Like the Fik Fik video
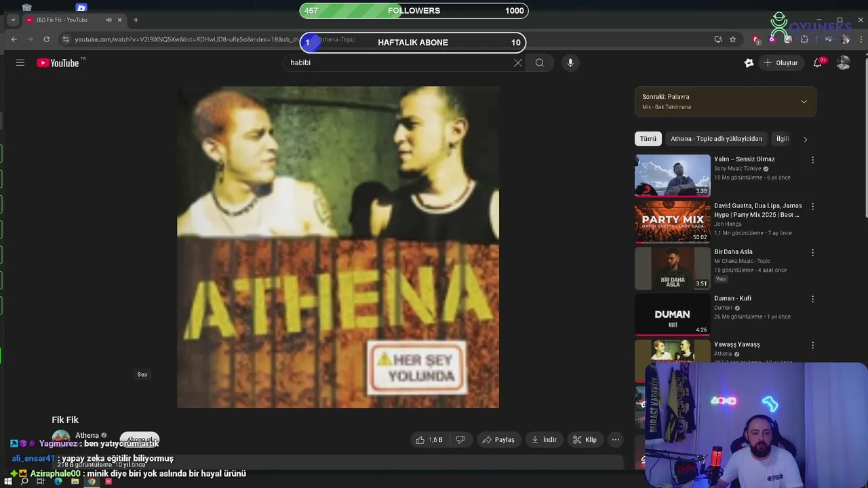This screenshot has width=868, height=488. coord(429,440)
